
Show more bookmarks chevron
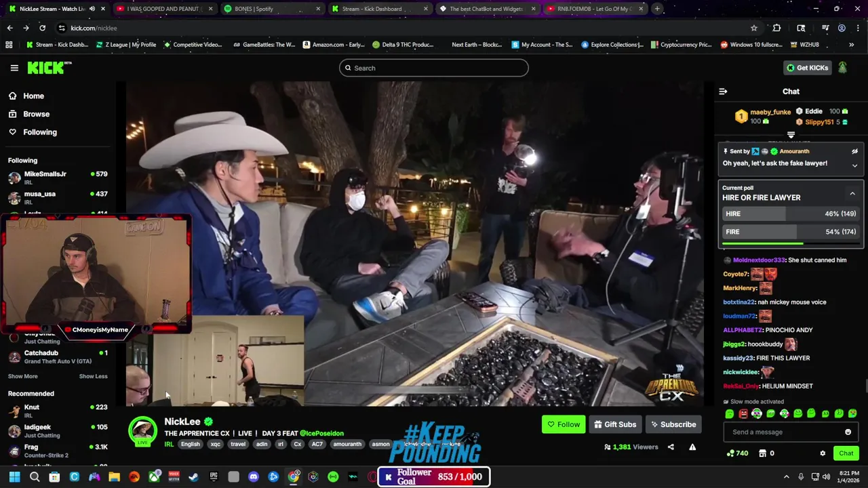(x=851, y=45)
